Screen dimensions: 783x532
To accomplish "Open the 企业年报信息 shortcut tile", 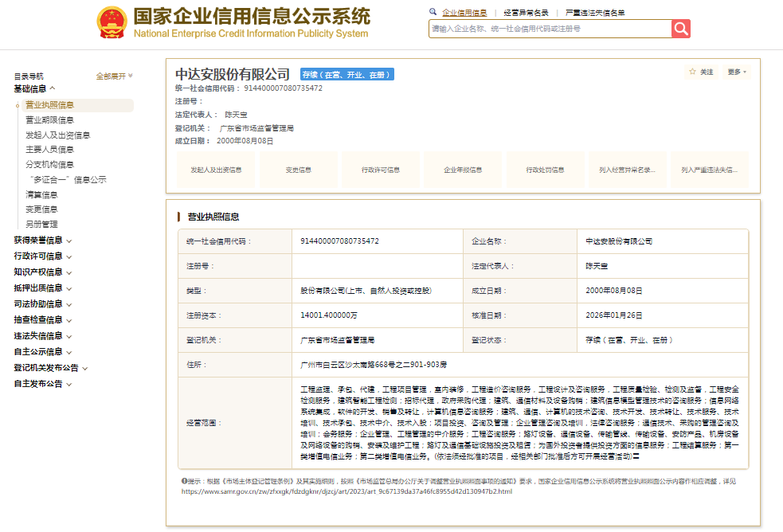I will [464, 170].
